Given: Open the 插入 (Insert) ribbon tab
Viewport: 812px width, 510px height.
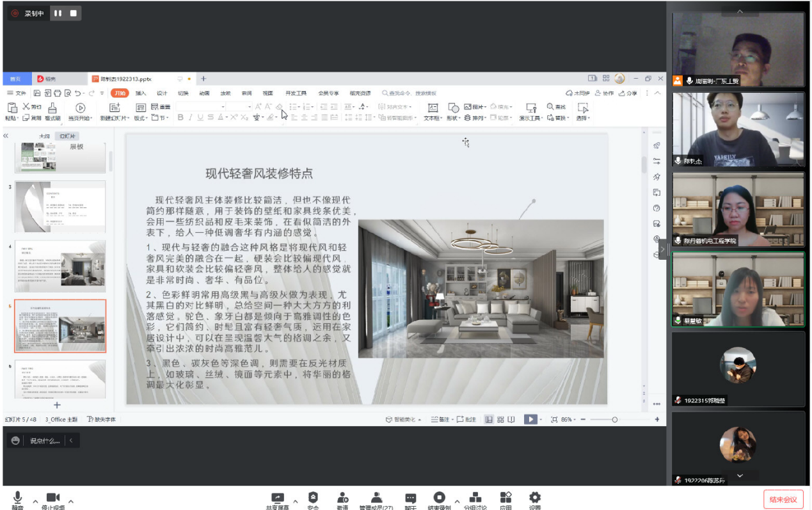Looking at the screenshot, I should pyautogui.click(x=141, y=93).
